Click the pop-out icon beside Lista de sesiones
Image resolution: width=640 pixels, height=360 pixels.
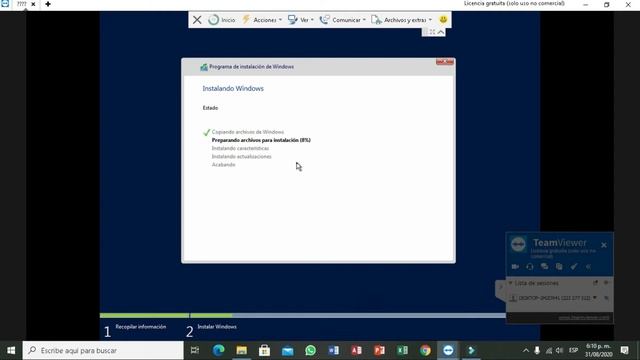(596, 283)
